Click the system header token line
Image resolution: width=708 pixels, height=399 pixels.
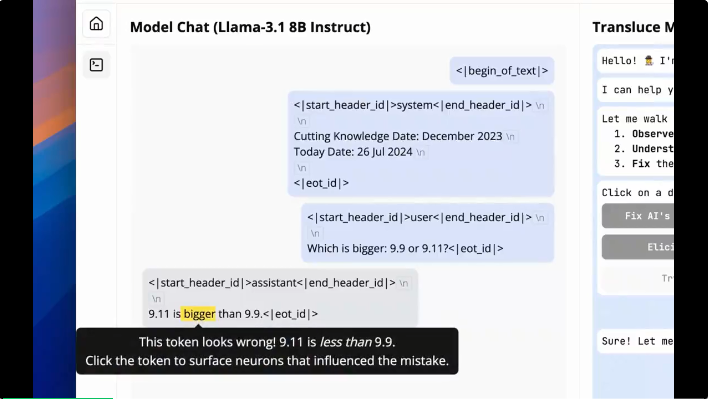[413, 105]
